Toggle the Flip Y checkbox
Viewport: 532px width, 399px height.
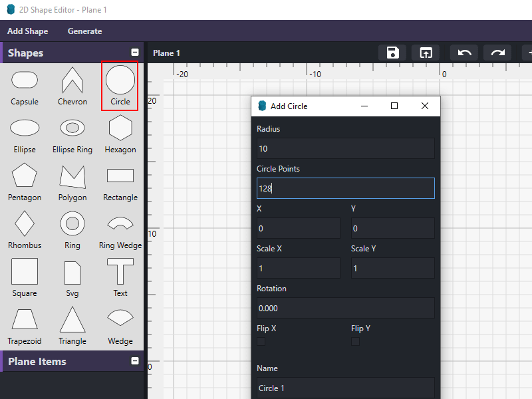[355, 341]
